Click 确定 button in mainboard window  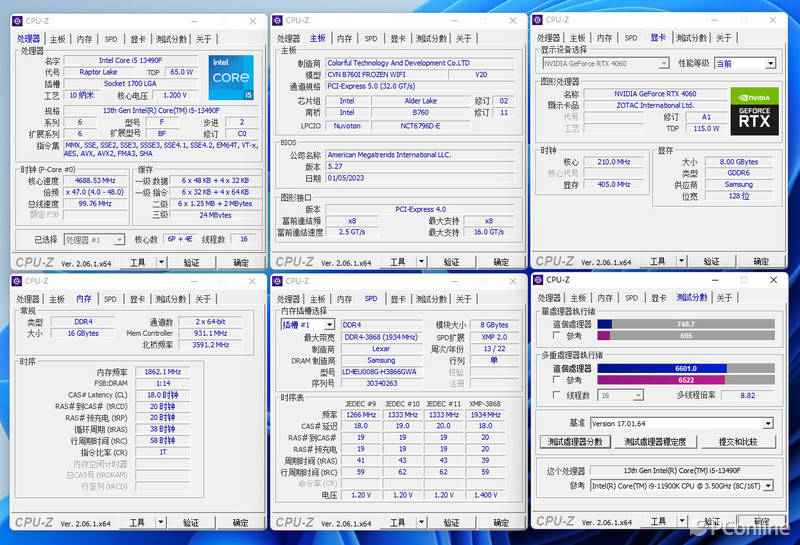501,262
